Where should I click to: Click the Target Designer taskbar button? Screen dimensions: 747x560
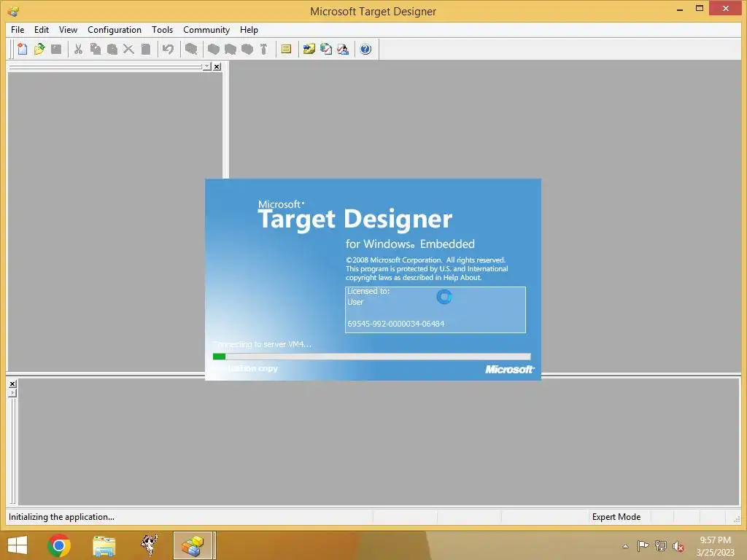tap(193, 545)
